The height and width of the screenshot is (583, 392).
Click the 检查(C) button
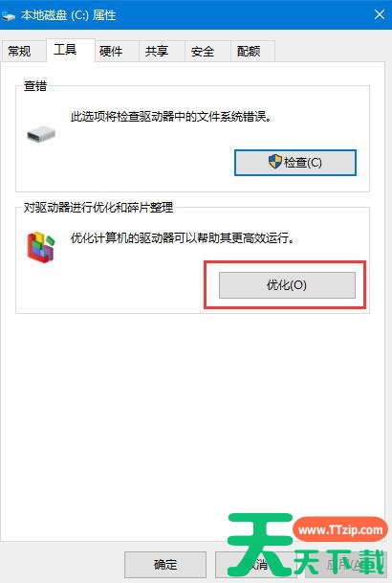pos(295,163)
